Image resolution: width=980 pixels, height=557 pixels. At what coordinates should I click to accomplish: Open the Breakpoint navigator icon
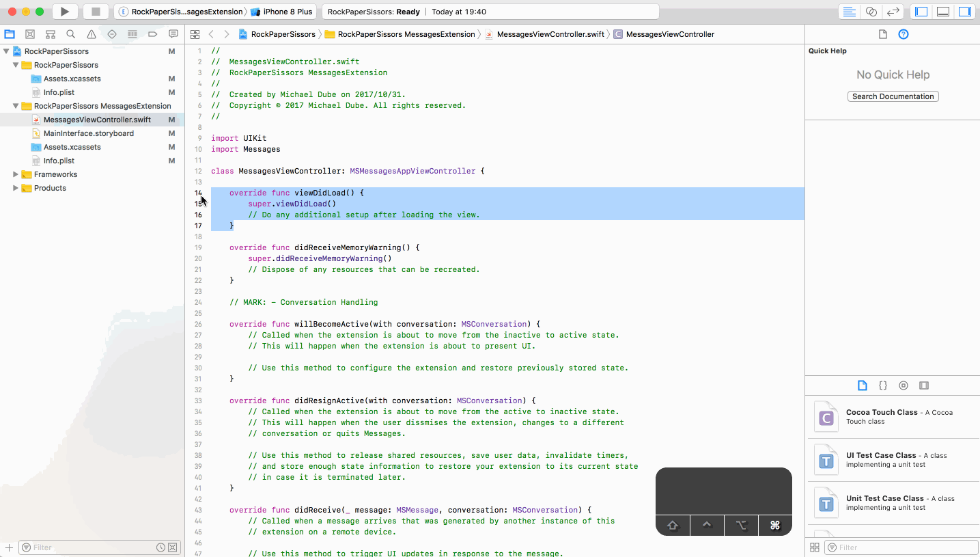153,34
